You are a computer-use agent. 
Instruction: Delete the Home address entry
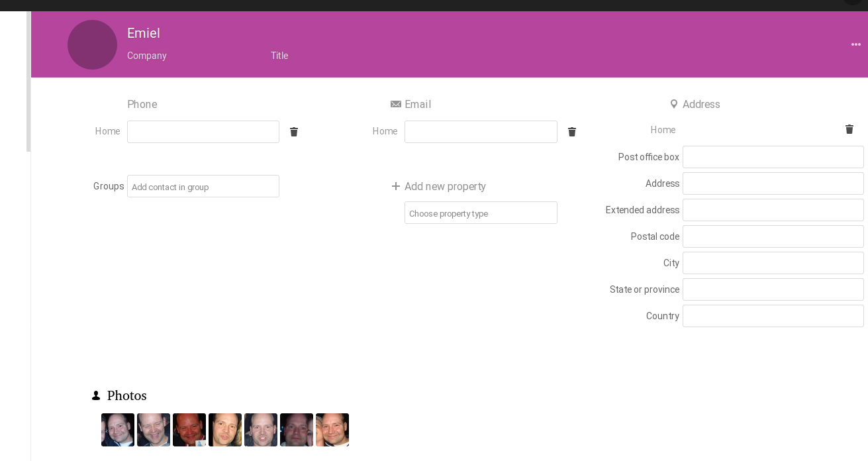[x=849, y=129]
